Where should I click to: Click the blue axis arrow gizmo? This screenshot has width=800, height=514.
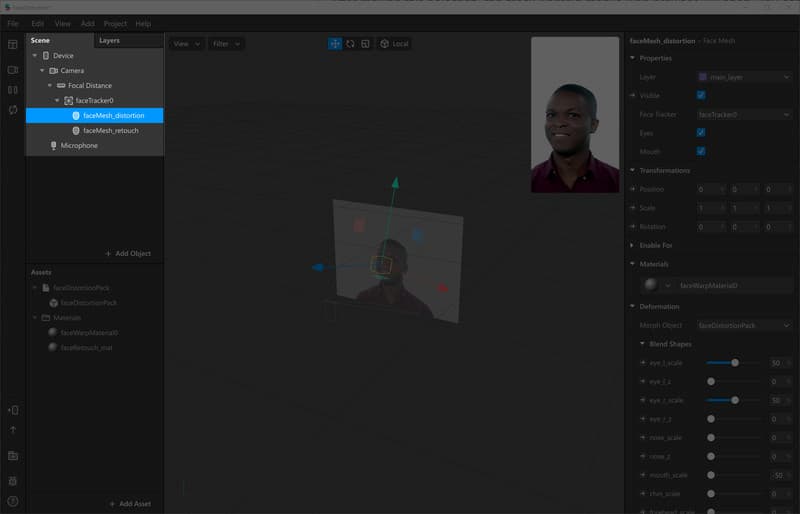click(318, 267)
